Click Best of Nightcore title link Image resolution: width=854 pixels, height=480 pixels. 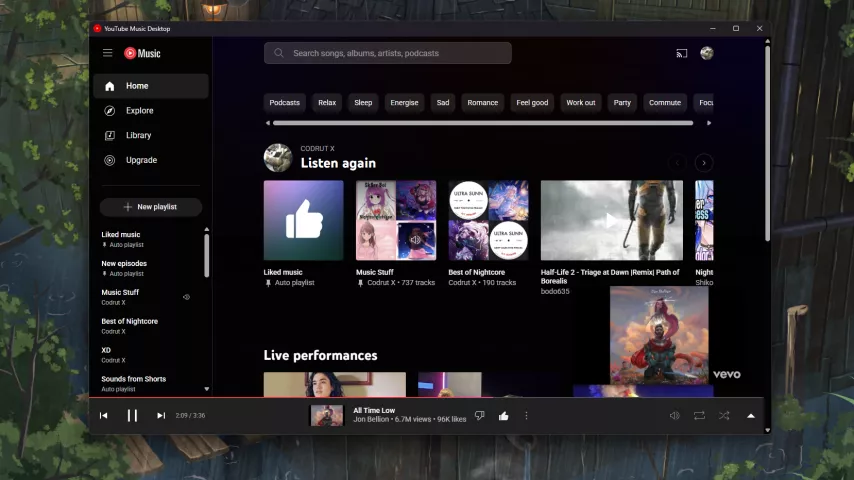477,272
